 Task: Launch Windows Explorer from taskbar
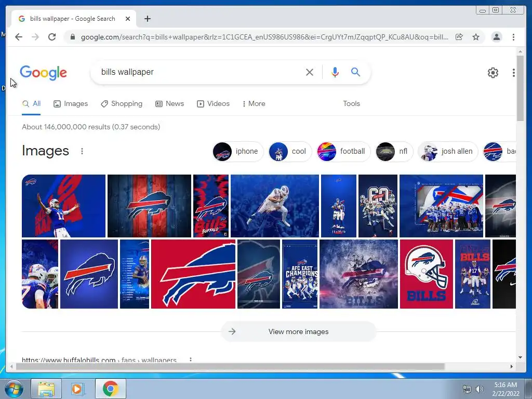click(x=46, y=389)
